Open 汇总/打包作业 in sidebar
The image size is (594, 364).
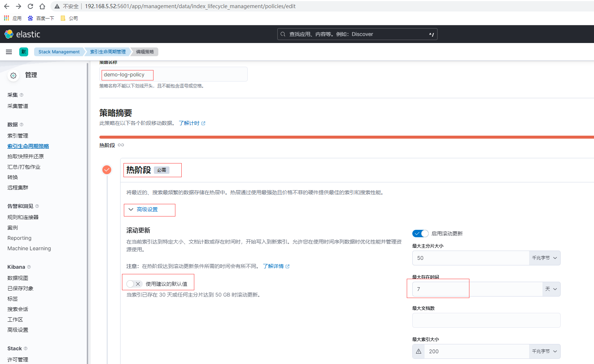[24, 167]
